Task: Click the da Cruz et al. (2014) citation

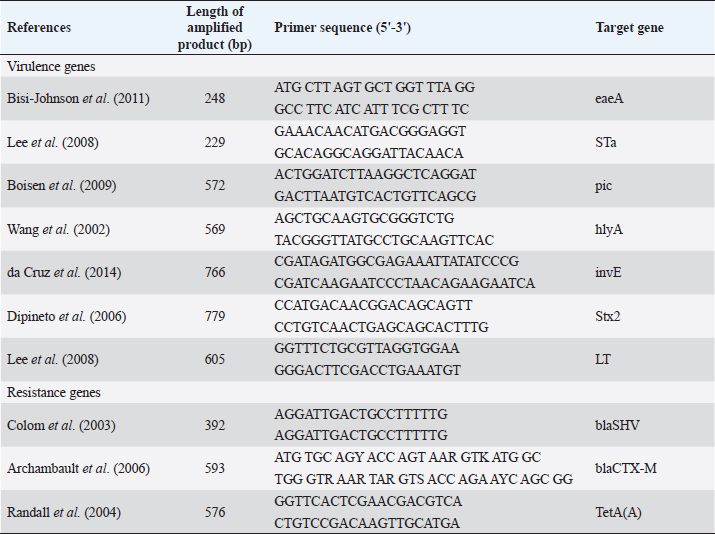Action: [x=64, y=272]
